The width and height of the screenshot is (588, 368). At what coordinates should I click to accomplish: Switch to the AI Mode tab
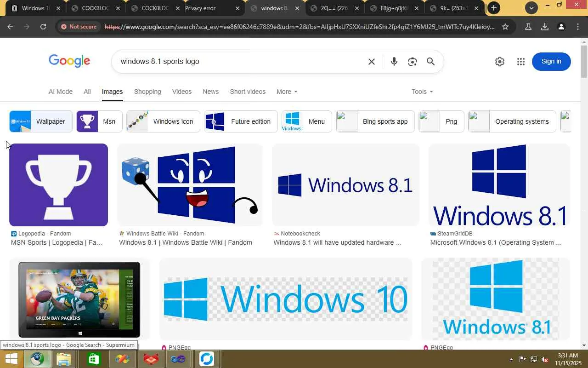(61, 92)
